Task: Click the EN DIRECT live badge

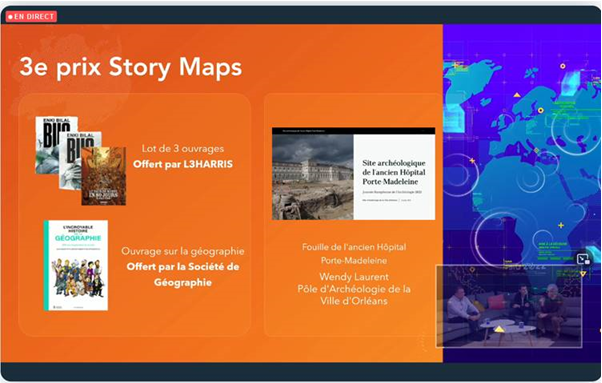Action: pos(31,17)
